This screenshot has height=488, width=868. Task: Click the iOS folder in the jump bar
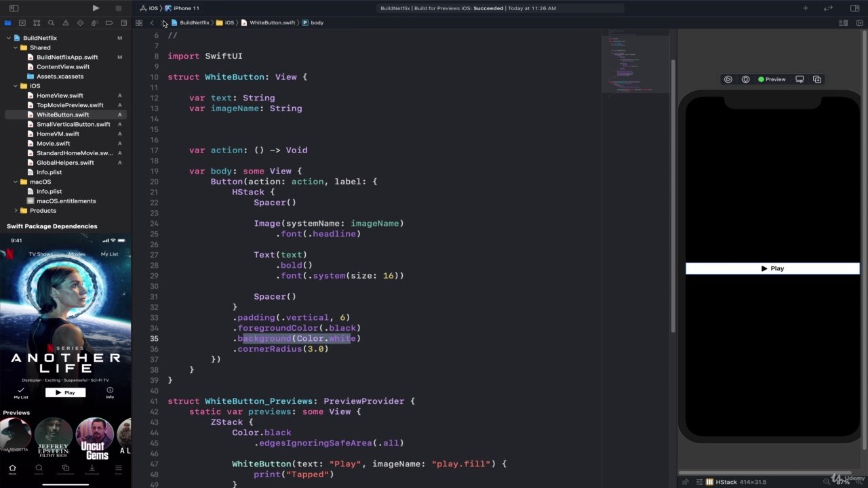(225, 23)
